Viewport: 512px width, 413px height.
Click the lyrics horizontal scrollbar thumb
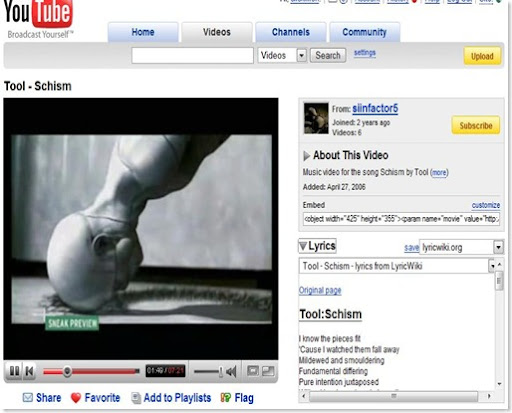point(394,396)
